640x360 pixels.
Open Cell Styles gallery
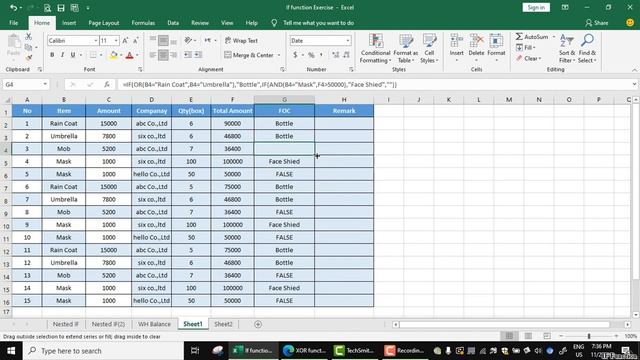429,48
